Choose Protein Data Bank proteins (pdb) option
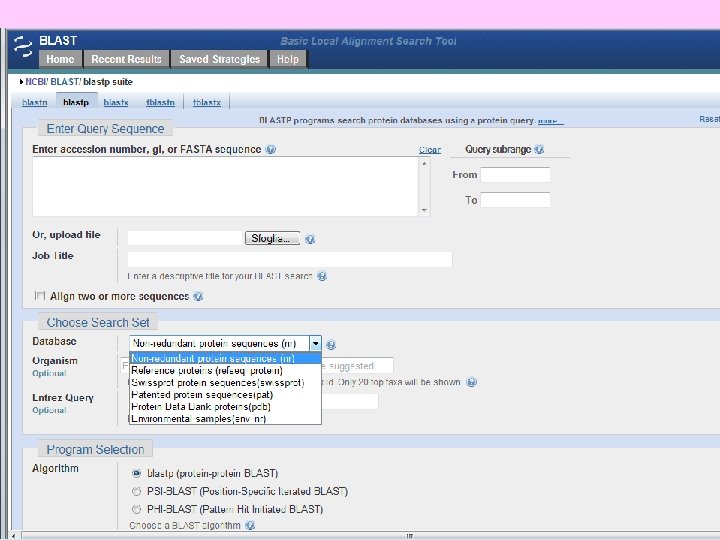Screen dimensions: 720x540 pos(225,407)
